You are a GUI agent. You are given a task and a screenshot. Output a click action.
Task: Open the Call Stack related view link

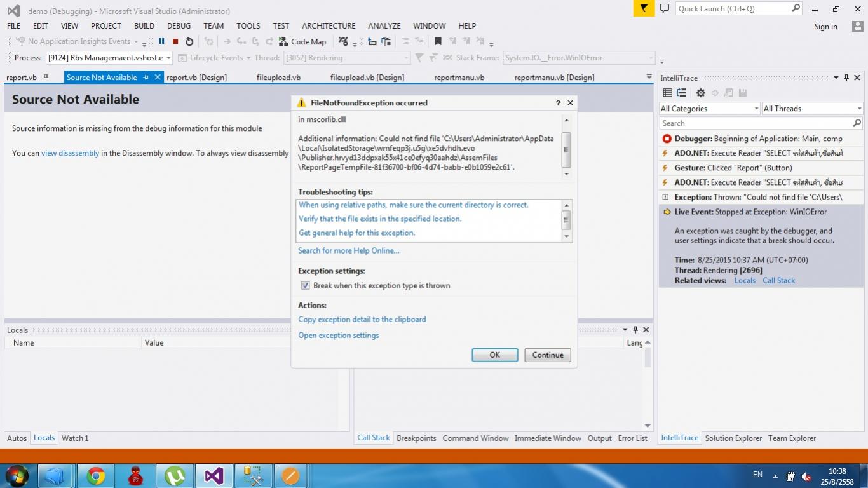(778, 280)
